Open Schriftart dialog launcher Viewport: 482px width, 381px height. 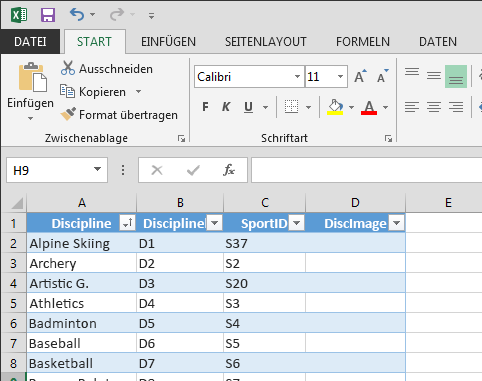[388, 138]
